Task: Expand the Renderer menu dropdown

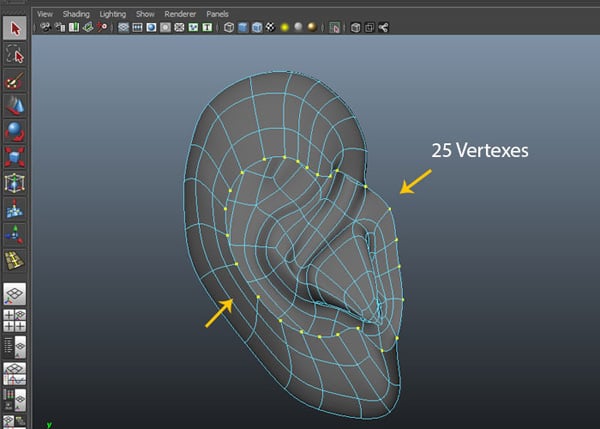Action: pos(181,15)
